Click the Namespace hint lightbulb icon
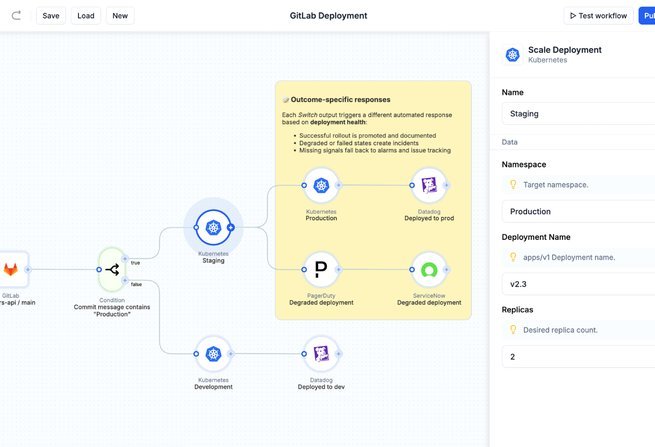This screenshot has height=447, width=655. click(x=513, y=184)
